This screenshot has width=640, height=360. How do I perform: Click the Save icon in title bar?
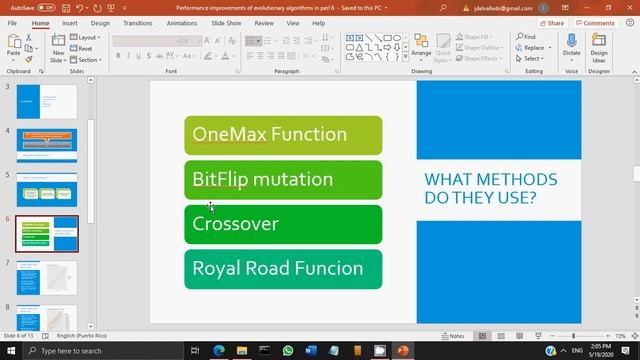click(x=66, y=8)
